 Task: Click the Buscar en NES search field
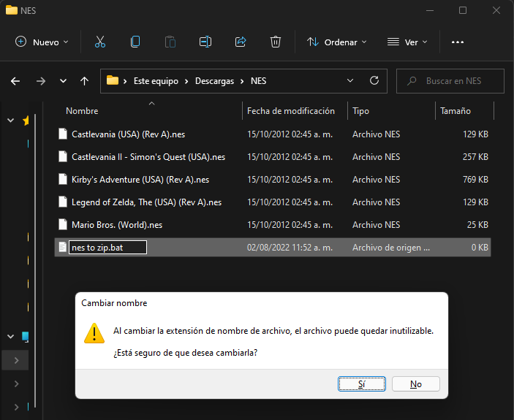click(x=450, y=81)
